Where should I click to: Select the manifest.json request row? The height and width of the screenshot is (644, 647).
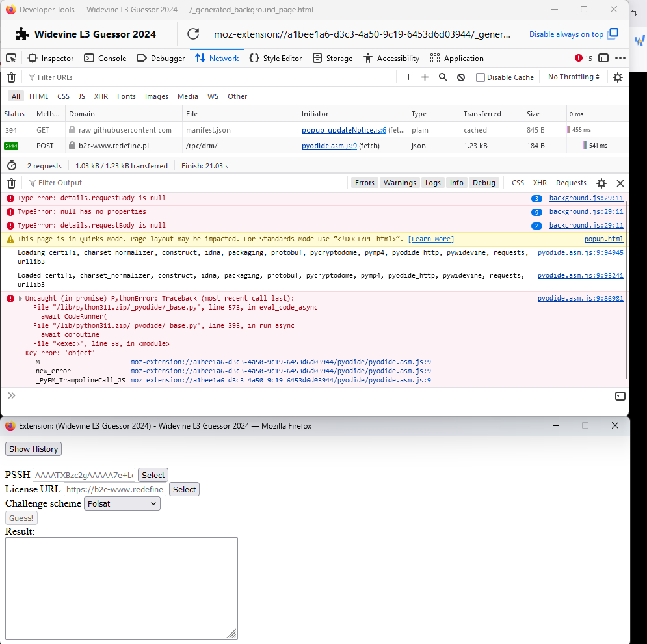(x=315, y=130)
